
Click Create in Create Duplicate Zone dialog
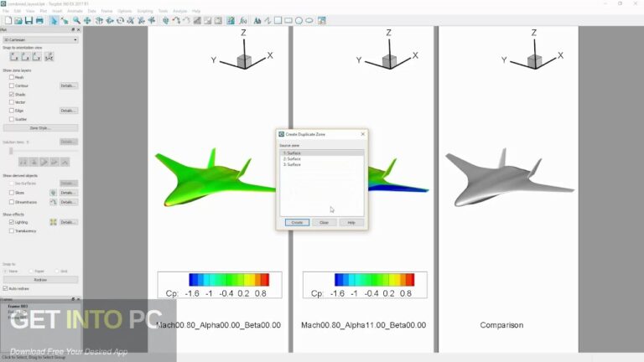(x=297, y=222)
